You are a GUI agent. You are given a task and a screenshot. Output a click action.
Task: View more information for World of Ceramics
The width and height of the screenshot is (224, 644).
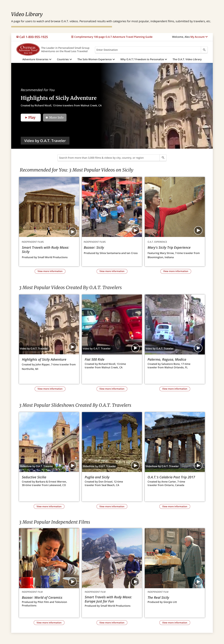(x=49, y=622)
